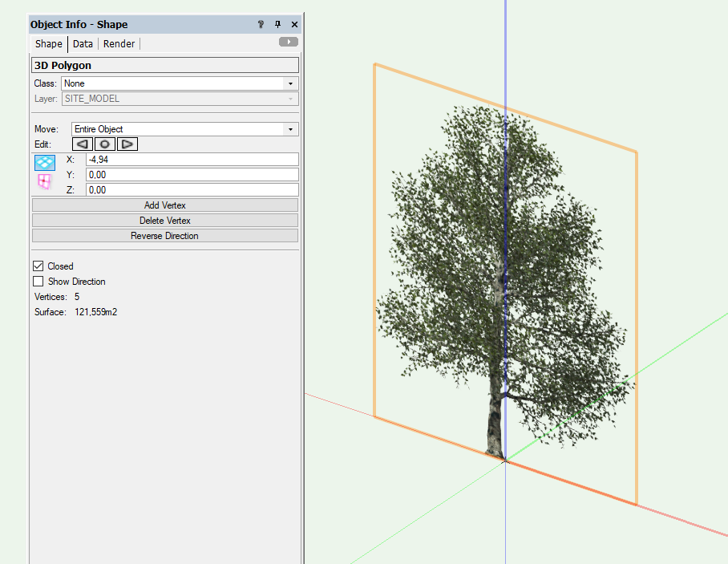
Task: Click inside the X coordinate field
Action: (x=192, y=159)
